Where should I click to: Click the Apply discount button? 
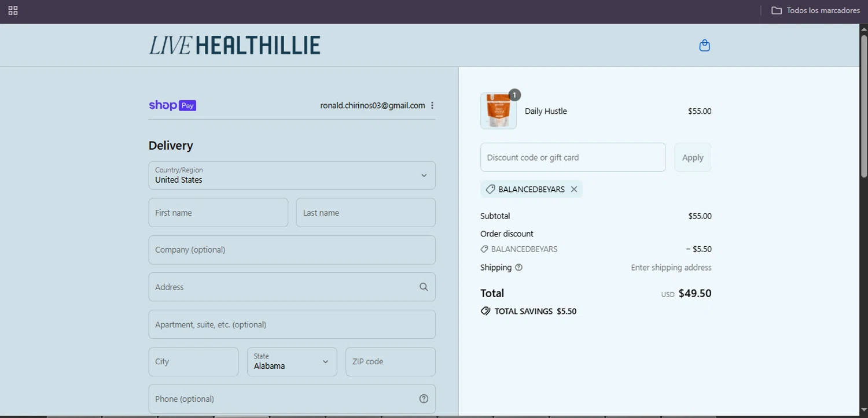point(693,157)
